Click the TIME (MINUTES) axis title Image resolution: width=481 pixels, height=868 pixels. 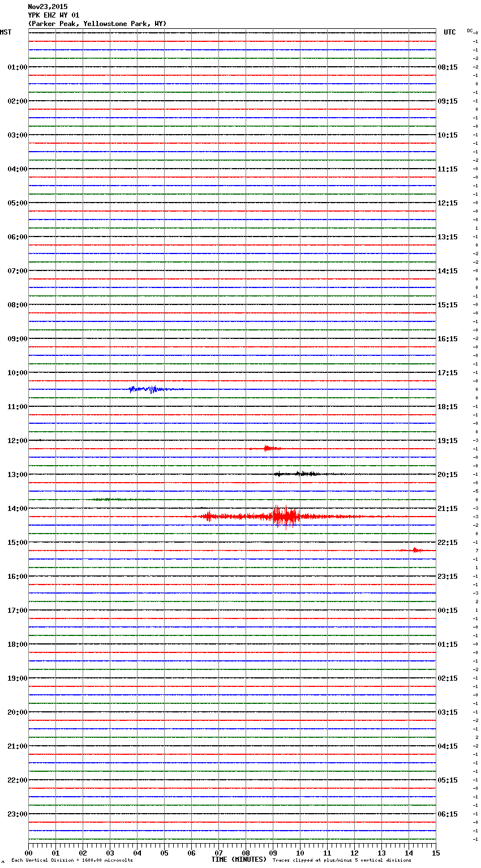(239, 860)
